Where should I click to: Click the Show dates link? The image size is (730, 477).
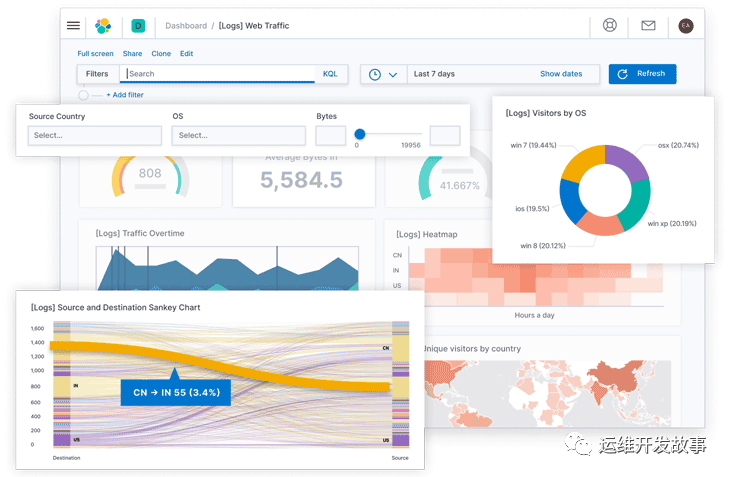click(561, 74)
